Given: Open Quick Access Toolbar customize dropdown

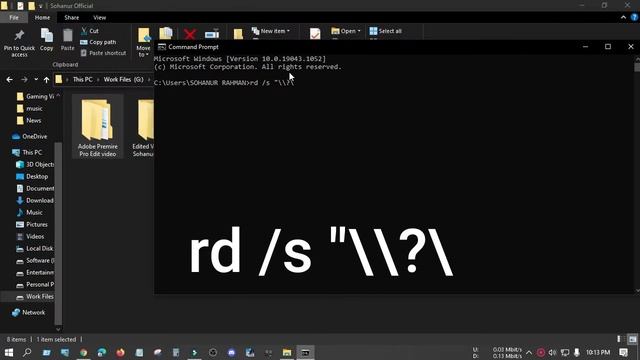Looking at the screenshot, I should (40, 6).
